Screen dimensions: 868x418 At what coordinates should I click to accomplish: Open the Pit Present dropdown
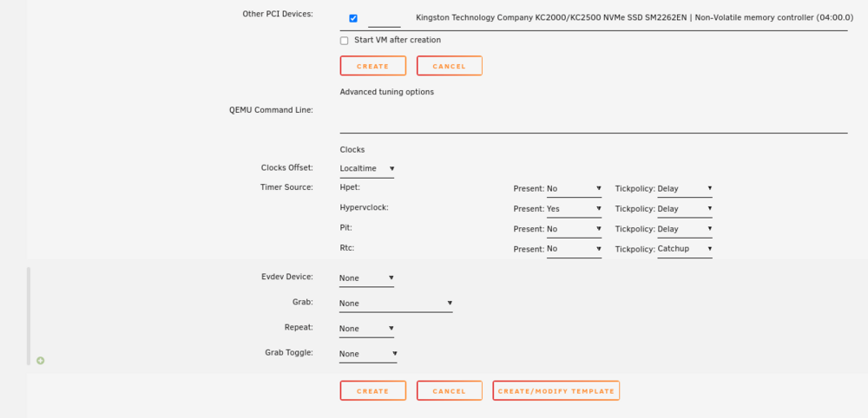pyautogui.click(x=574, y=229)
